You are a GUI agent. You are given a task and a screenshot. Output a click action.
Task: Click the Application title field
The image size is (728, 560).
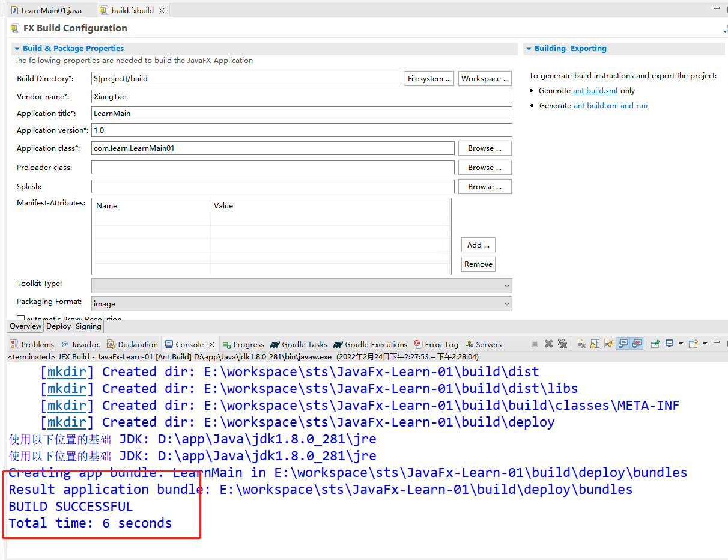point(302,113)
